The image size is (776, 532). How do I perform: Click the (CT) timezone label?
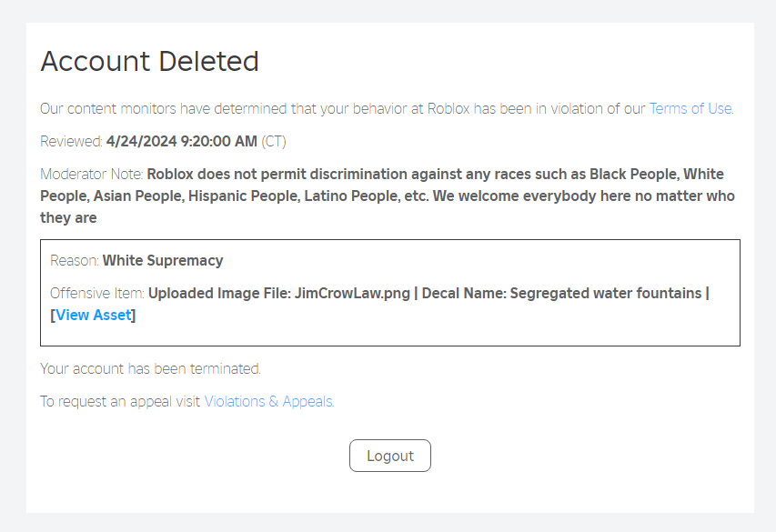[x=274, y=141]
